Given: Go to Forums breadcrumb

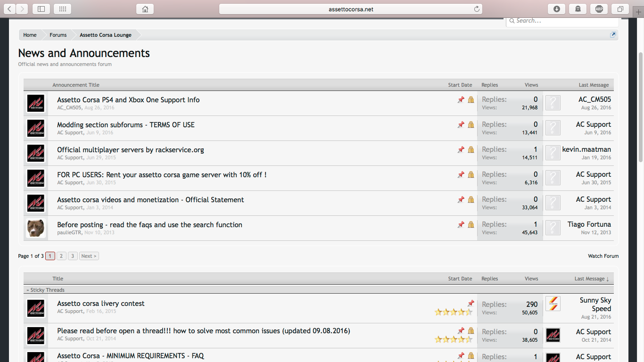Looking at the screenshot, I should click(58, 35).
